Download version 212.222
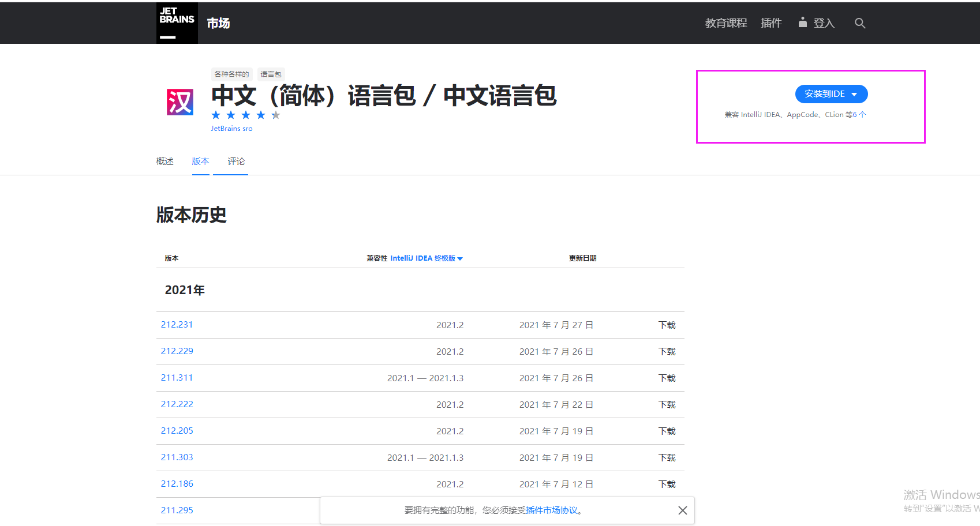 [667, 405]
